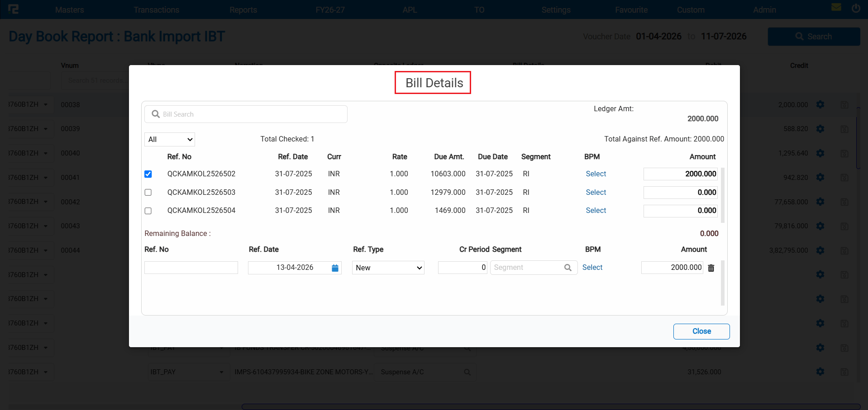Screen dimensions: 868x410
Task: Click the application logo in the top left
Action: 14,9
